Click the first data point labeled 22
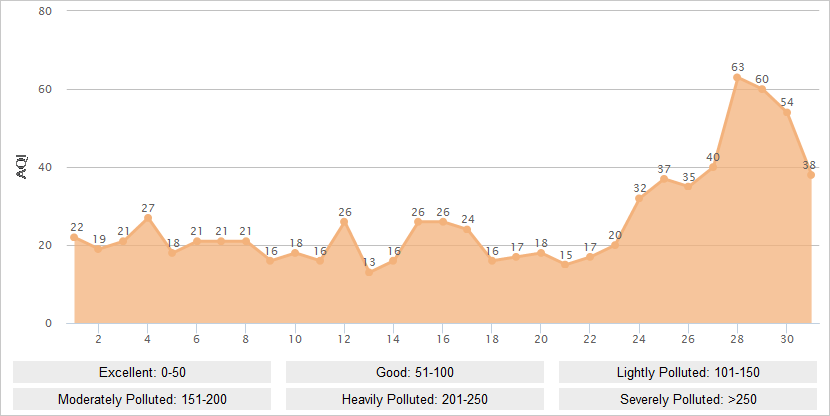The image size is (830, 416). click(74, 237)
